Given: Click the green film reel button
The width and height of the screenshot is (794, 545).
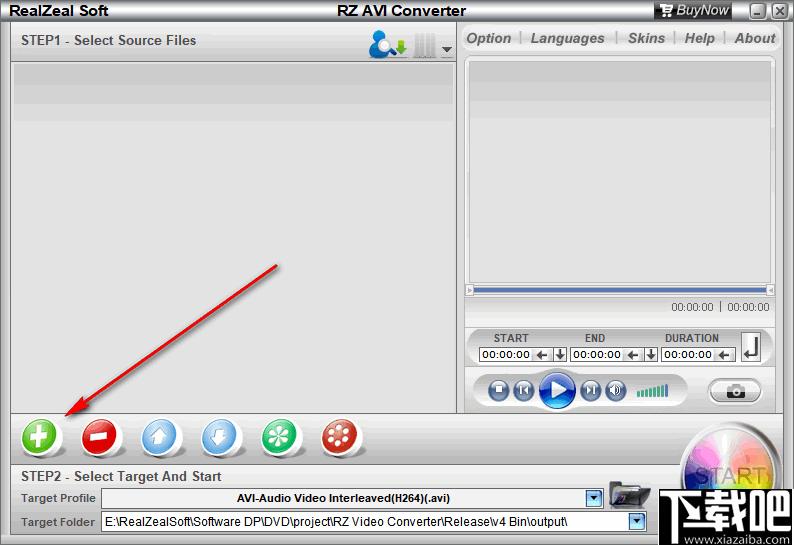Looking at the screenshot, I should click(x=279, y=436).
